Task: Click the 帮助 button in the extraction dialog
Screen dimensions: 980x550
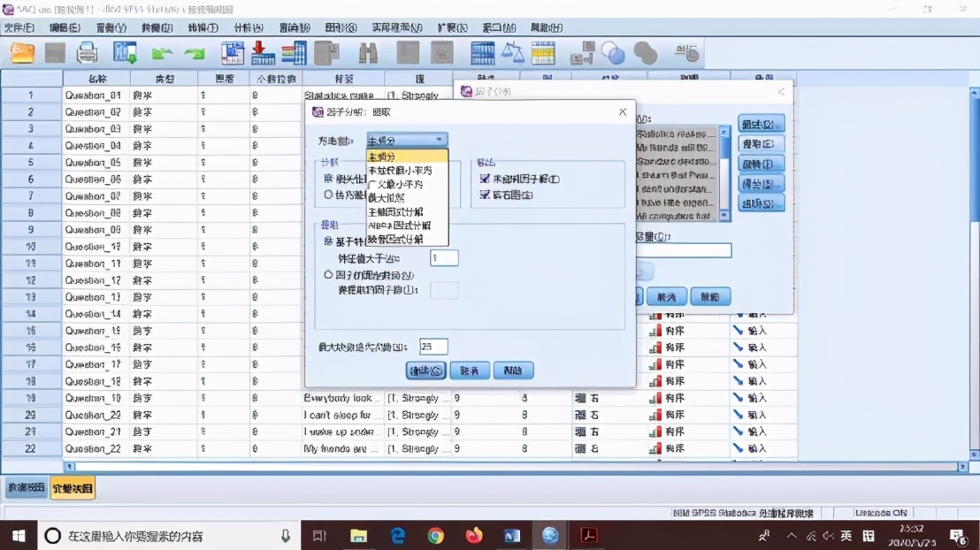Action: point(515,370)
